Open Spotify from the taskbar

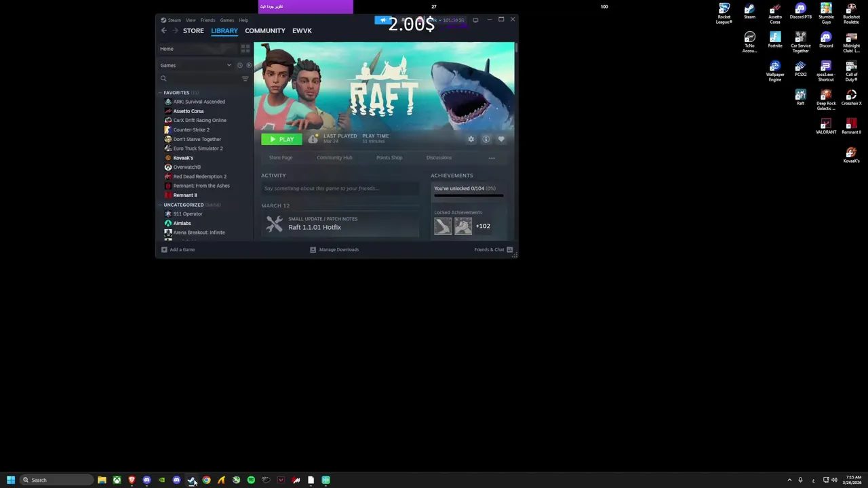tap(251, 480)
